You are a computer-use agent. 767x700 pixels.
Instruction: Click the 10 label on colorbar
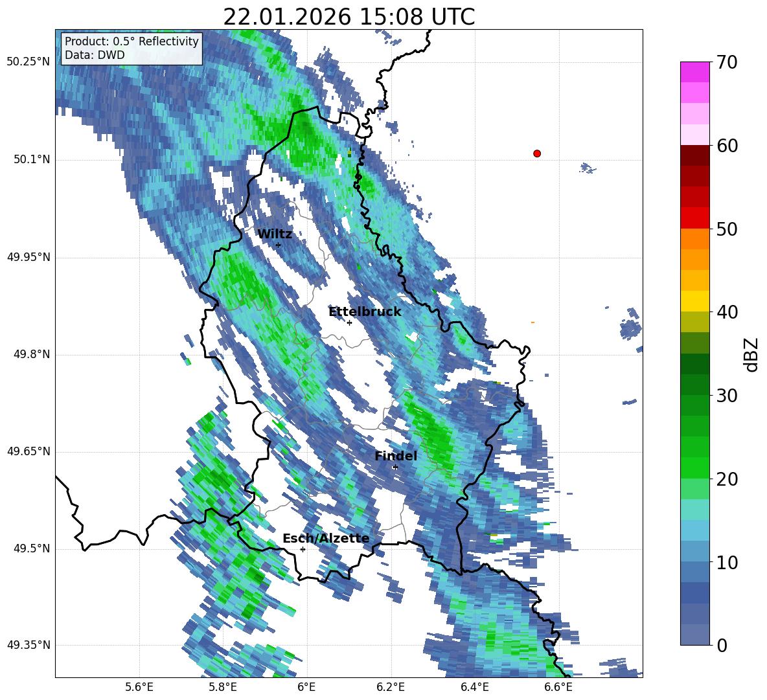coord(727,562)
